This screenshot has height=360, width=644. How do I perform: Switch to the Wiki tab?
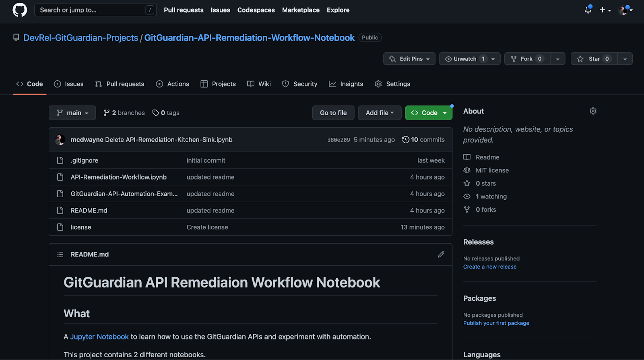click(259, 84)
